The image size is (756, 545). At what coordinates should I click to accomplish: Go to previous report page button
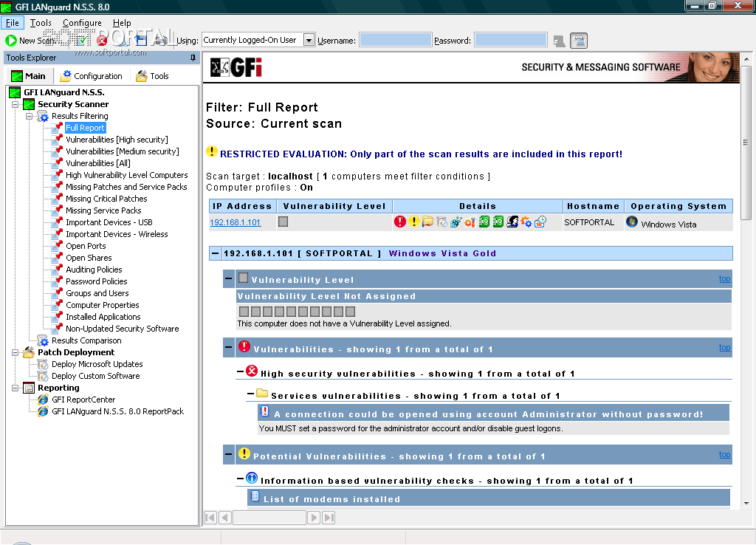[224, 518]
